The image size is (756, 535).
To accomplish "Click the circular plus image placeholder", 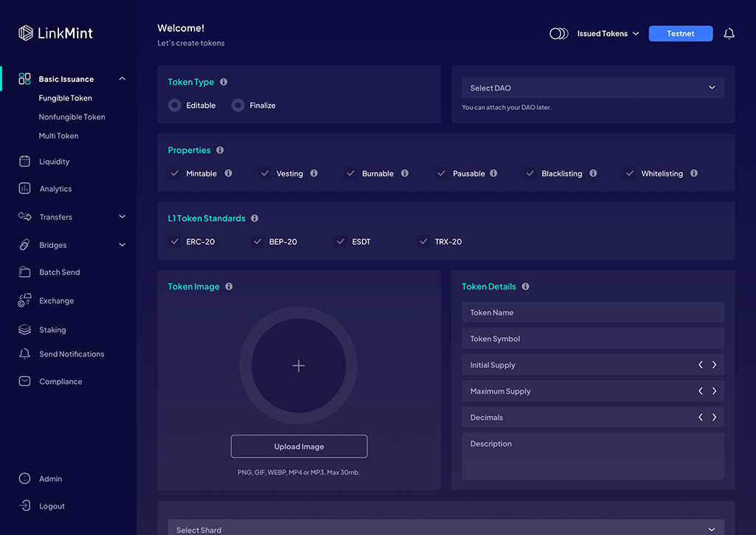I will tap(298, 365).
